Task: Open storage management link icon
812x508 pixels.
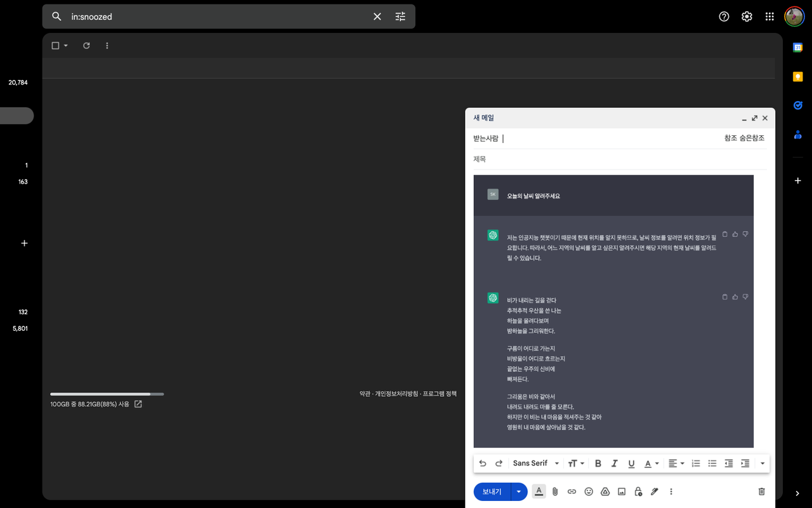Action: 138,404
